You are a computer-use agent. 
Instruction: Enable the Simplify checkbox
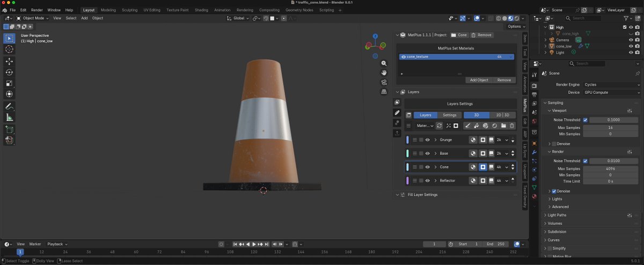pos(550,248)
